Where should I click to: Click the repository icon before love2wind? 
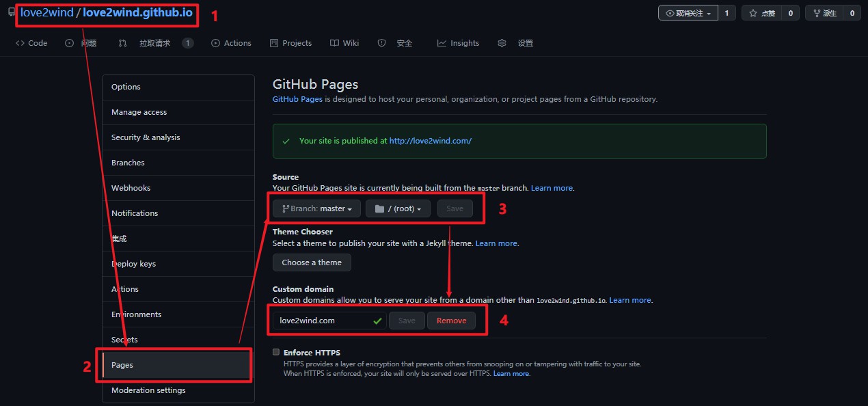point(12,13)
